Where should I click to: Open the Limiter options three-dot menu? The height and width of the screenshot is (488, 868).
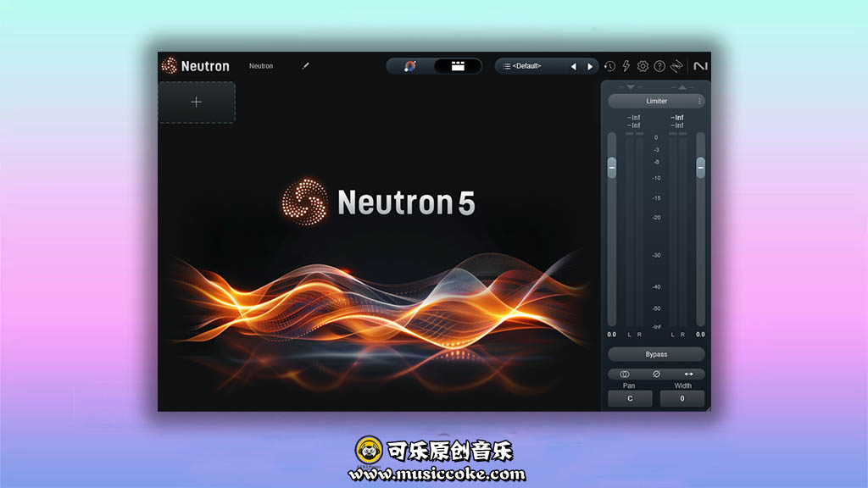coord(699,102)
